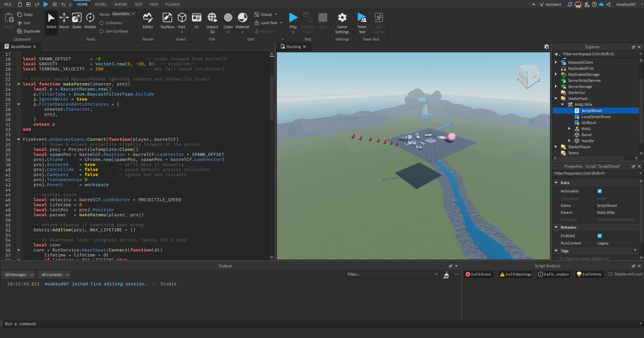Collapse the Behavior properties section
This screenshot has width=644, height=338.
pyautogui.click(x=556, y=227)
